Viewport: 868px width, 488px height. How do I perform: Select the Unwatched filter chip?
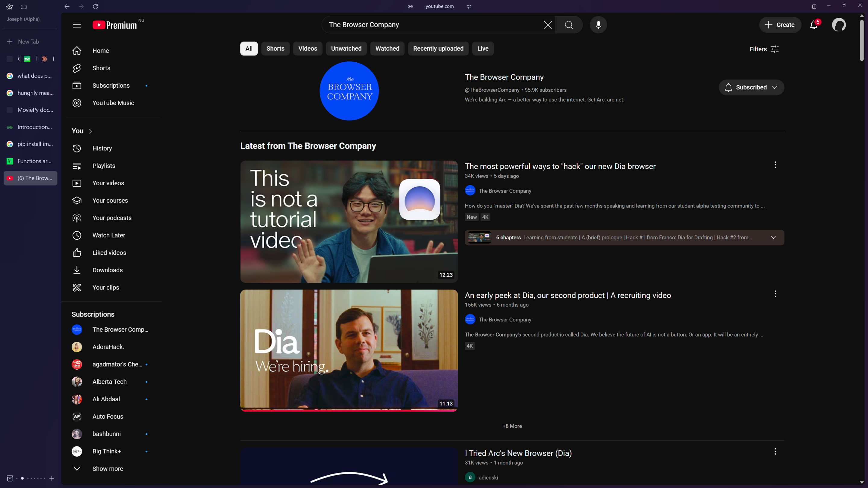[346, 48]
